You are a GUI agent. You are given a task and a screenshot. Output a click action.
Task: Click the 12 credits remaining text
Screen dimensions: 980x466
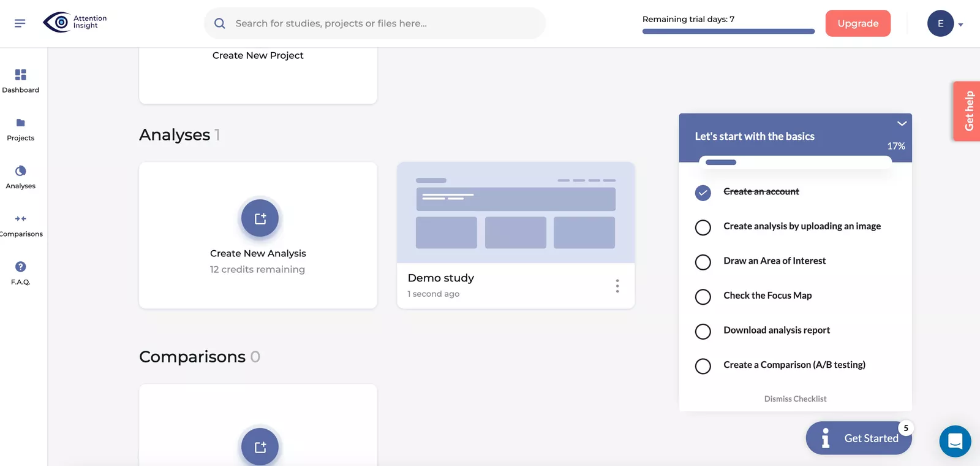[257, 269]
